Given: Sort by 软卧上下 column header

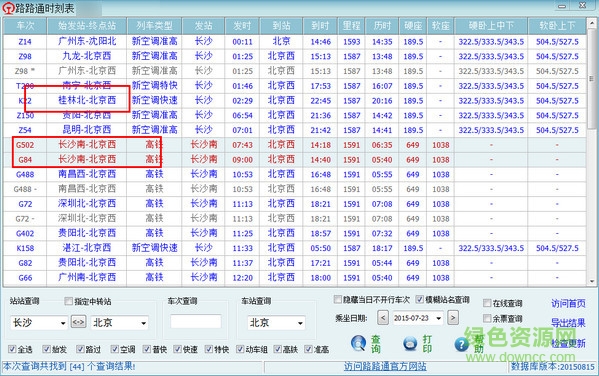Looking at the screenshot, I should pos(557,26).
